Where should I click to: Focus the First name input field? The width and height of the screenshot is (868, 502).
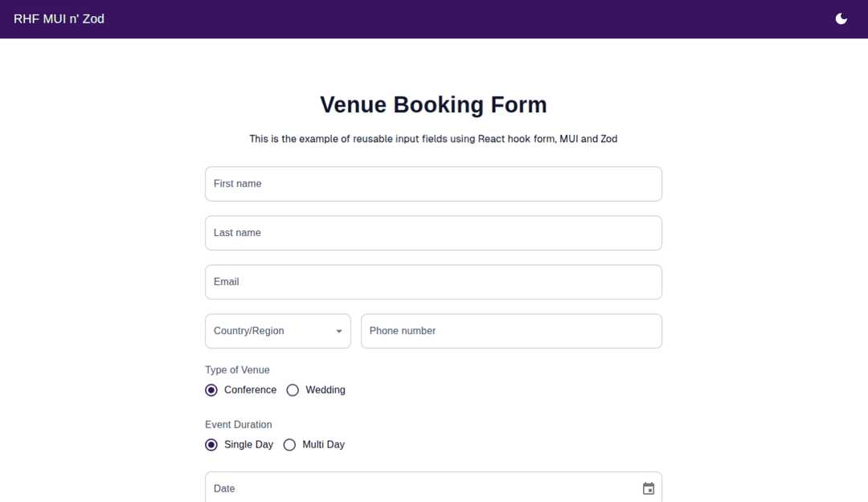(x=433, y=184)
